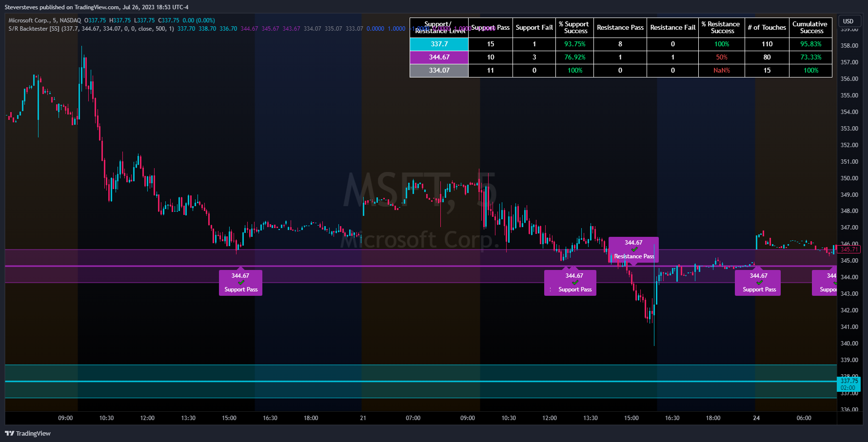Click the cyan 337.7 level cell in table
868x442 pixels.
point(439,44)
